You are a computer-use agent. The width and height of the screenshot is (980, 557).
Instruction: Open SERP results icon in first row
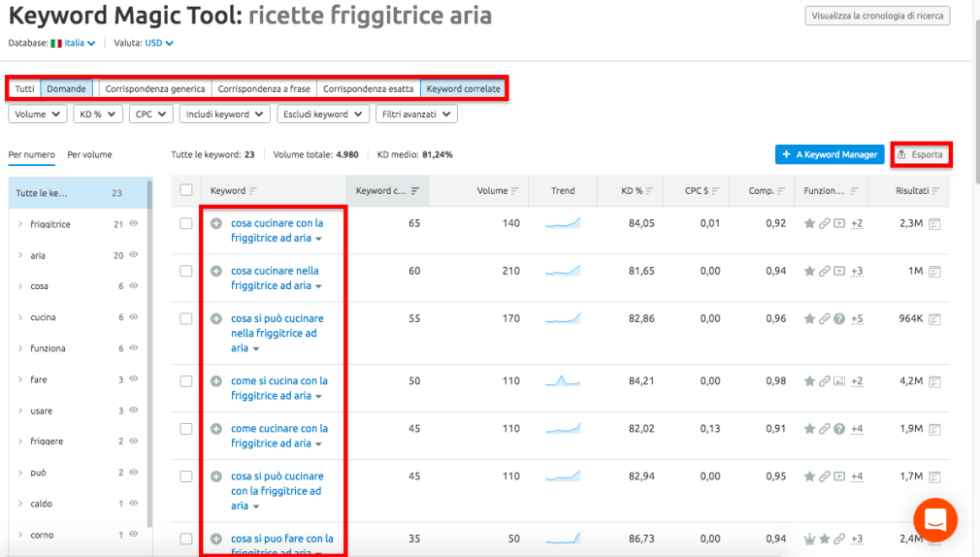point(934,224)
